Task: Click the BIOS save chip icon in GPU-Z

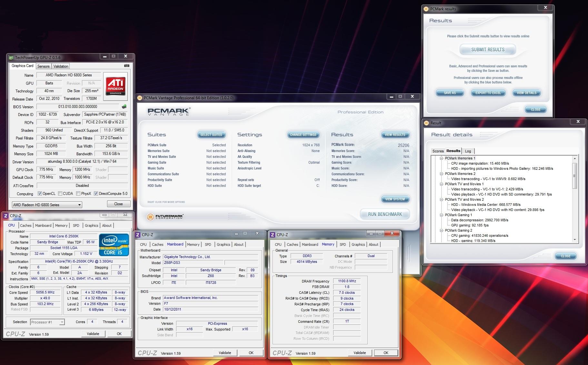Action: point(124,106)
